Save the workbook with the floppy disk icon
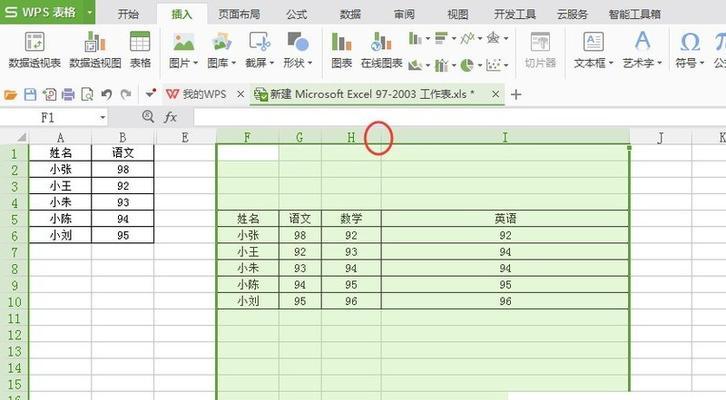The image size is (726, 400). (30, 95)
